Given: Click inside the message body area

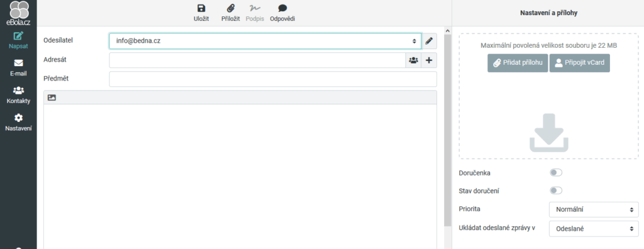Looking at the screenshot, I should point(240,177).
